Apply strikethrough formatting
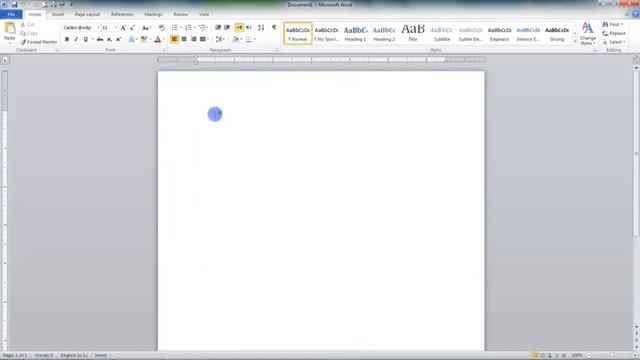 tap(100, 40)
